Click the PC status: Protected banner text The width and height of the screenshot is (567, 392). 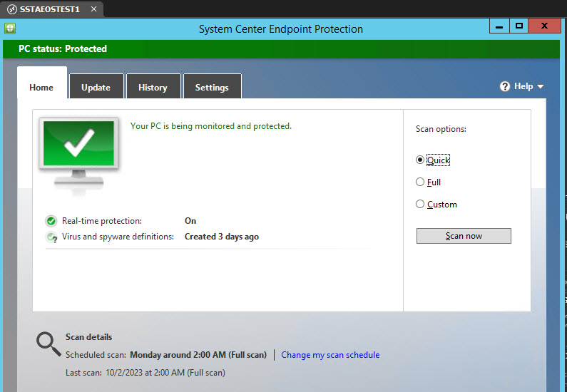click(x=63, y=48)
